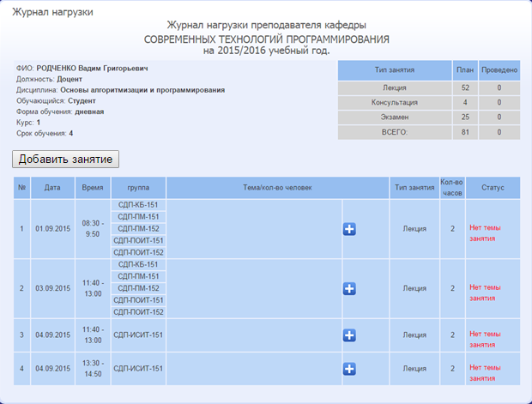532x404 pixels.
Task: Click the plus icon in row 4
Action: pos(349,369)
